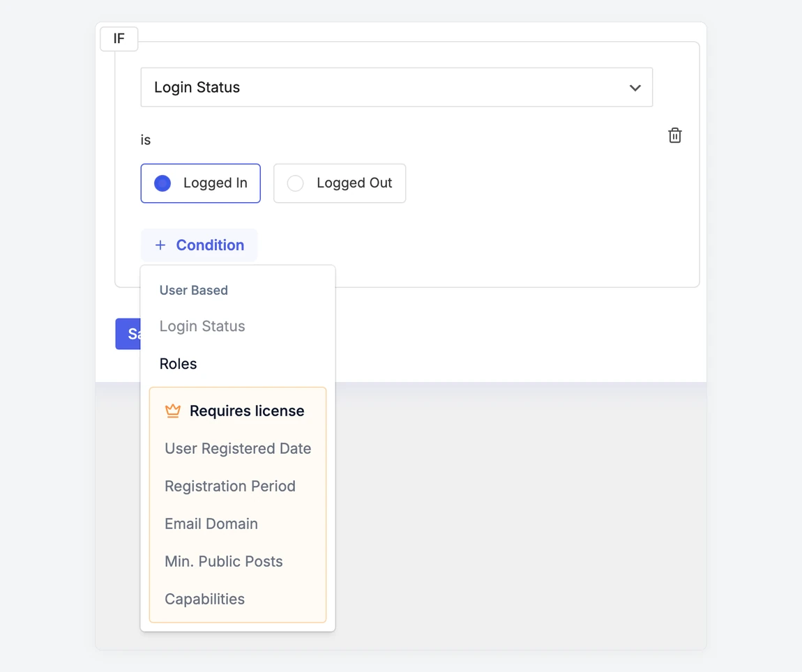
Task: Click the Requires license heading
Action: click(x=247, y=411)
